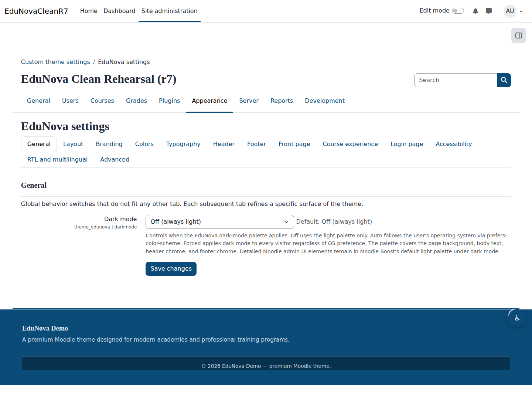
Task: Click the EduNovaCleanR7 site brand
Action: coord(36,11)
